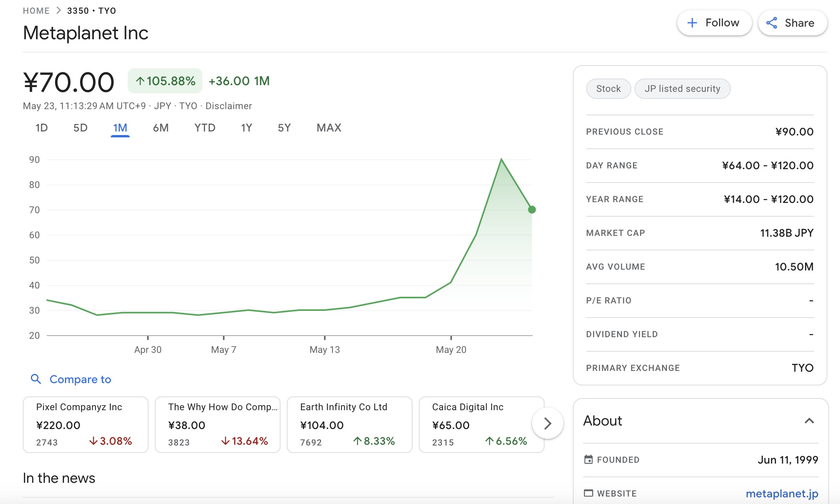This screenshot has width=840, height=504.
Task: Click the Stock tag chip
Action: click(609, 89)
